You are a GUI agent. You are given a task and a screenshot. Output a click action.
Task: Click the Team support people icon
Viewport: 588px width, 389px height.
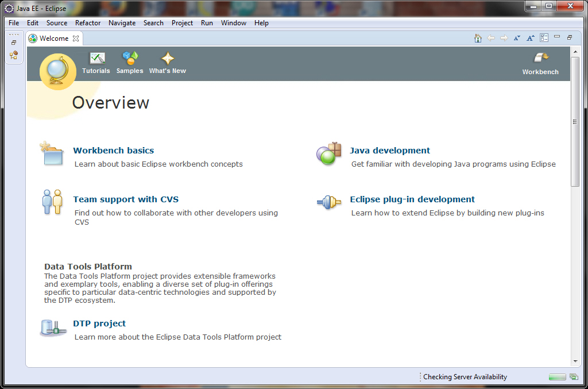pos(52,202)
